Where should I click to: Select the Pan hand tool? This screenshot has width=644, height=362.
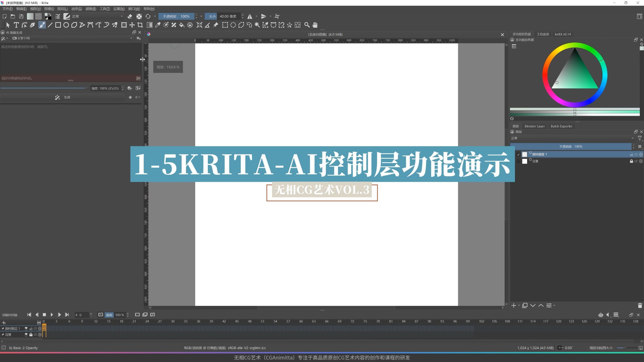click(315, 25)
